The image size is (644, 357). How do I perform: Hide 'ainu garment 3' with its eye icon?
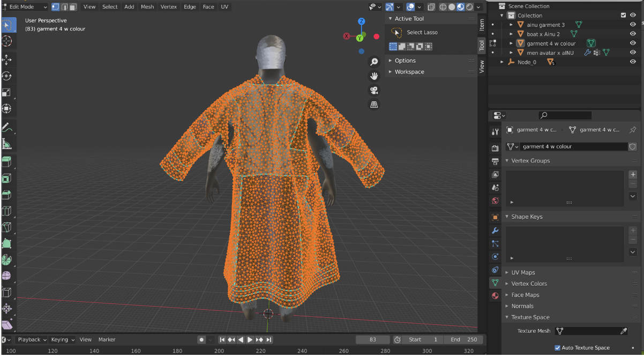[x=633, y=25]
